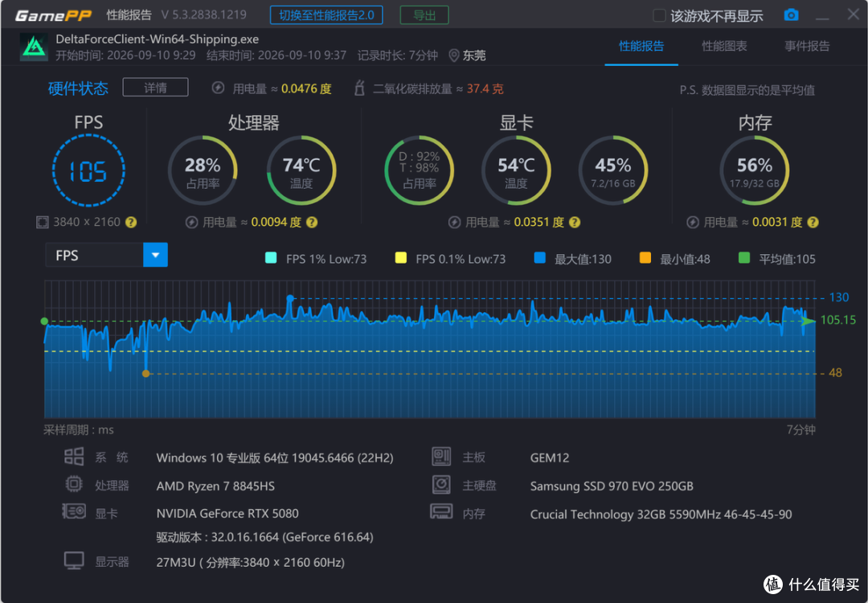The height and width of the screenshot is (603, 868).
Task: Switch to the 性能报告 tab
Action: (641, 46)
